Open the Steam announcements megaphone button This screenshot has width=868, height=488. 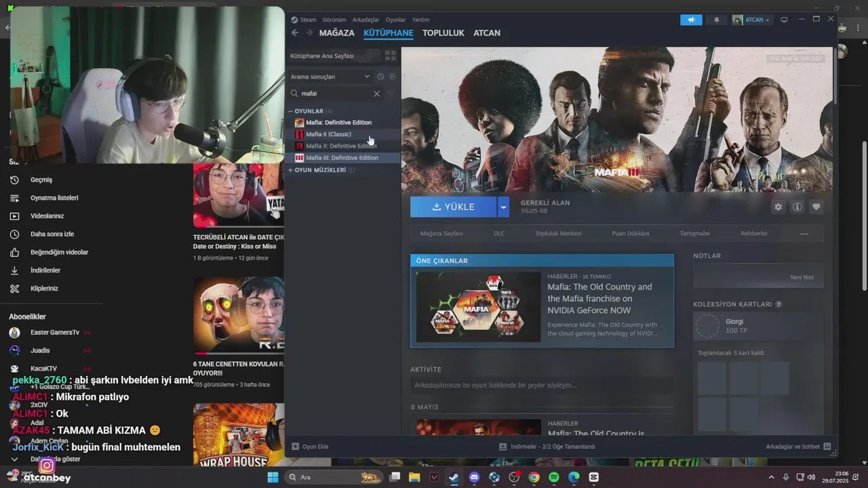coord(691,20)
